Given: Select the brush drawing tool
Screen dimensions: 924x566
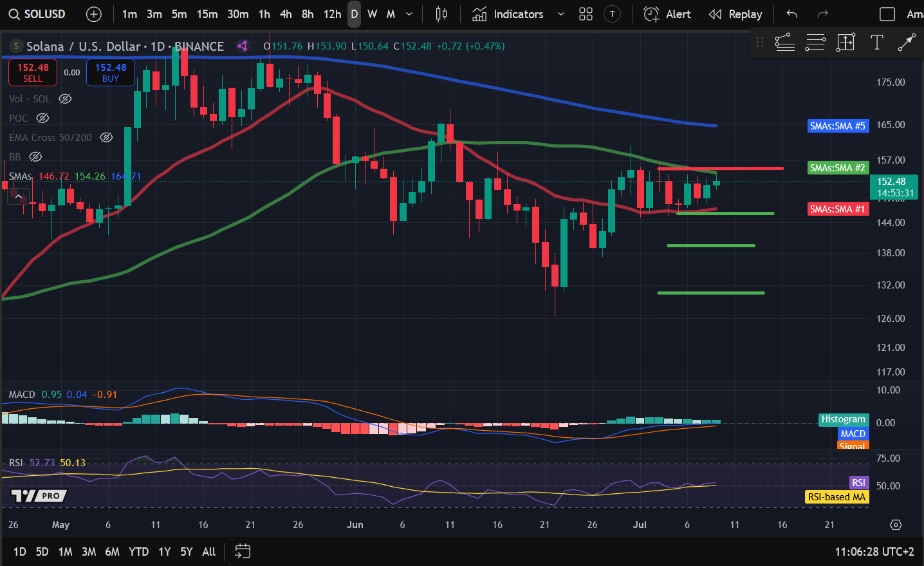Looking at the screenshot, I should [x=907, y=42].
